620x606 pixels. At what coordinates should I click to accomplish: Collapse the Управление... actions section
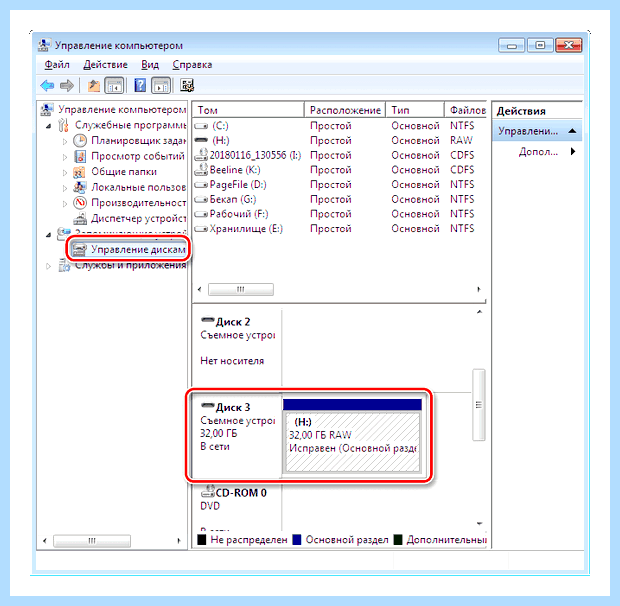click(x=572, y=131)
